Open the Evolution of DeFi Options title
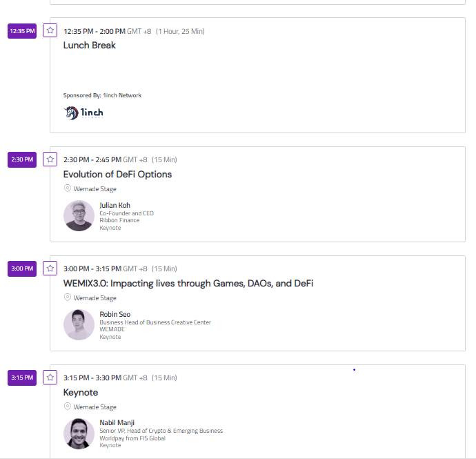Viewport: 476px width, 459px height. pyautogui.click(x=117, y=175)
